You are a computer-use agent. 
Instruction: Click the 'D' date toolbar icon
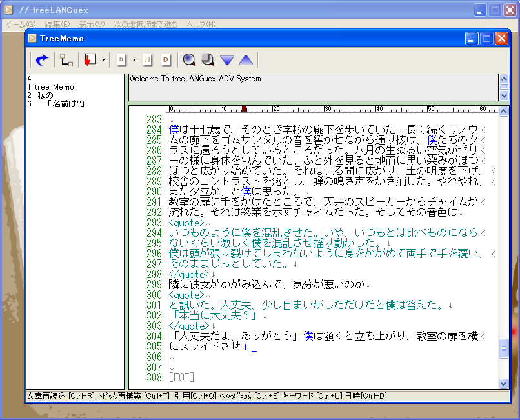(165, 60)
